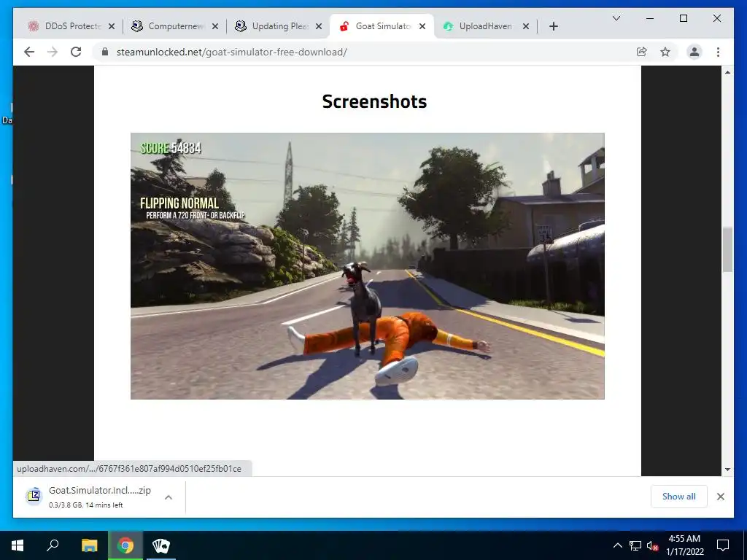The image size is (747, 560).
Task: Click the forward navigation arrow
Action: [53, 52]
